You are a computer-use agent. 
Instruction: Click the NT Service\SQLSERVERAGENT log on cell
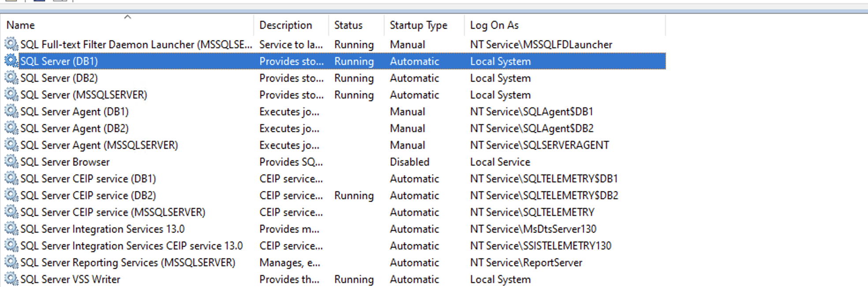[x=539, y=145]
